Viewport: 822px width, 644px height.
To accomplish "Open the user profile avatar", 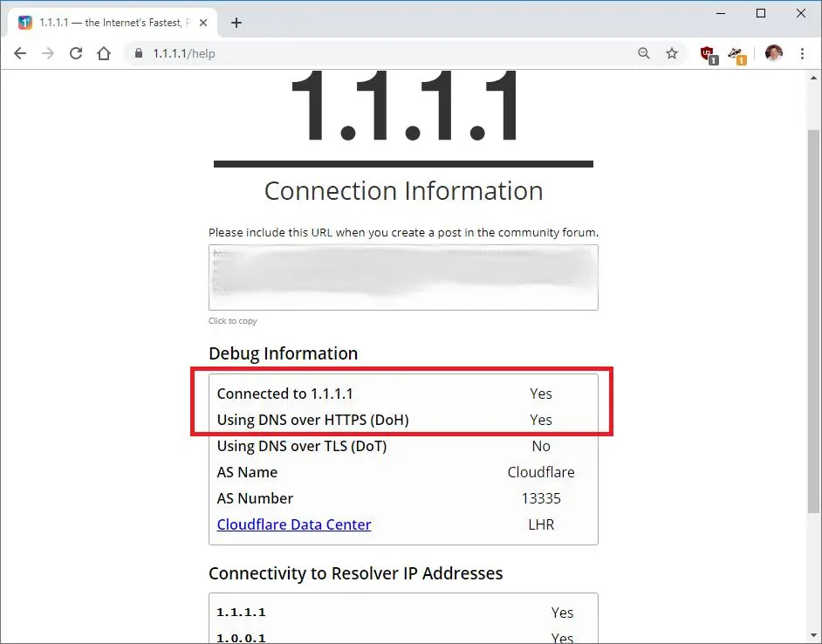I will point(774,53).
